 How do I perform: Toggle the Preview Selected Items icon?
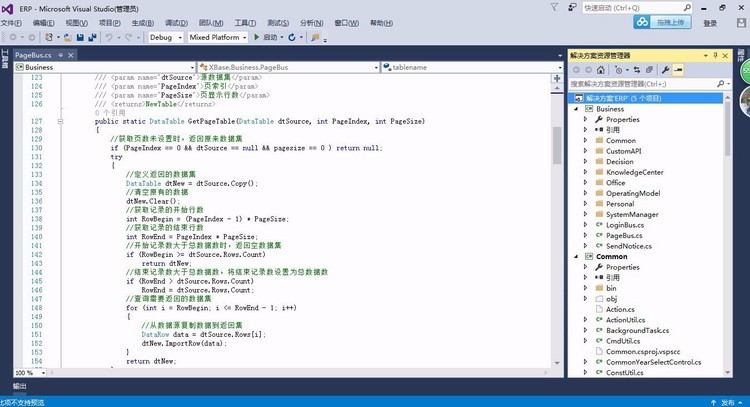(x=678, y=70)
